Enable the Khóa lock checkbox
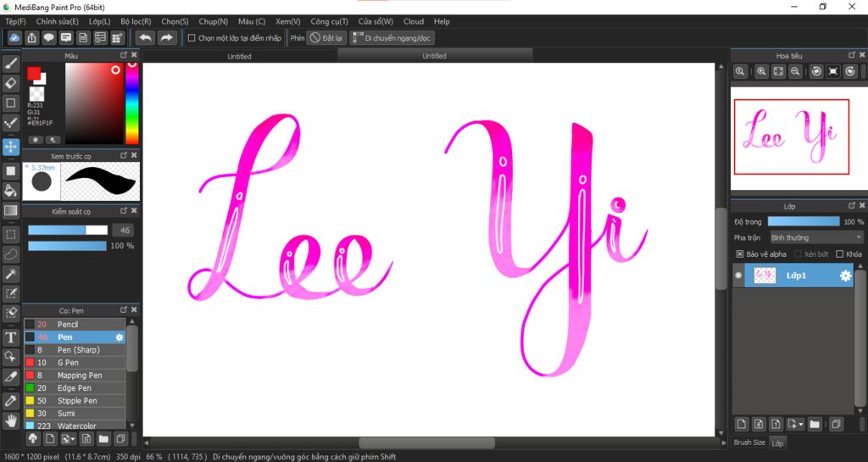This screenshot has height=462, width=868. [x=840, y=254]
